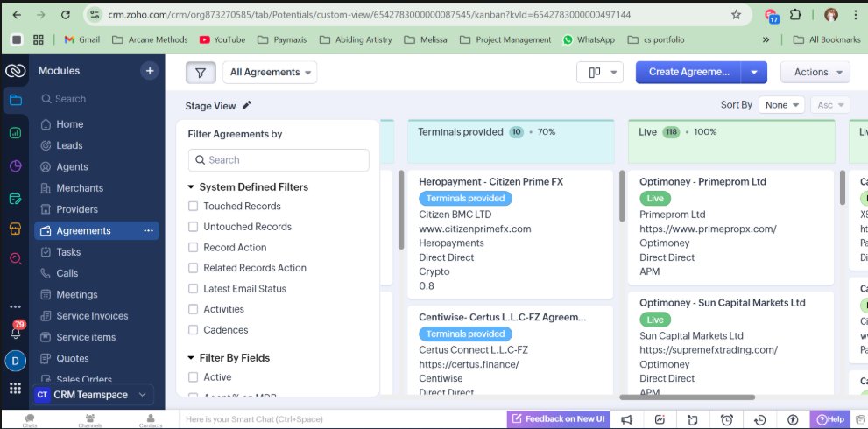Check the Cadences filter

pyautogui.click(x=194, y=330)
